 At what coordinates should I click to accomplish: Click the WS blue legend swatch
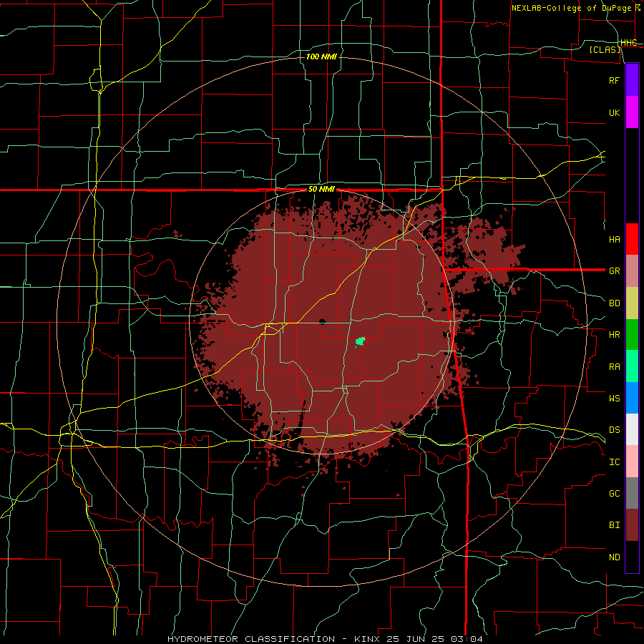[632, 398]
